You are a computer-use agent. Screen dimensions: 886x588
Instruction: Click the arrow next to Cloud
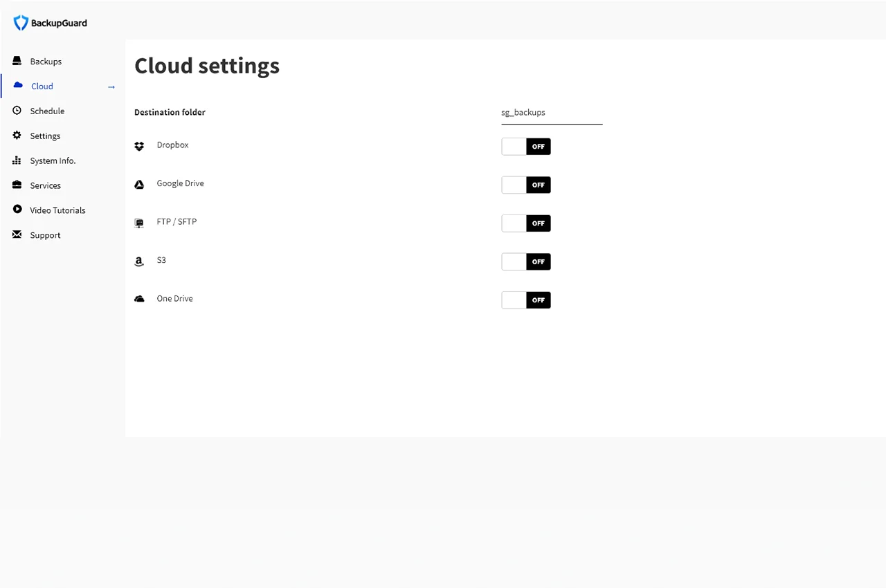tap(111, 86)
